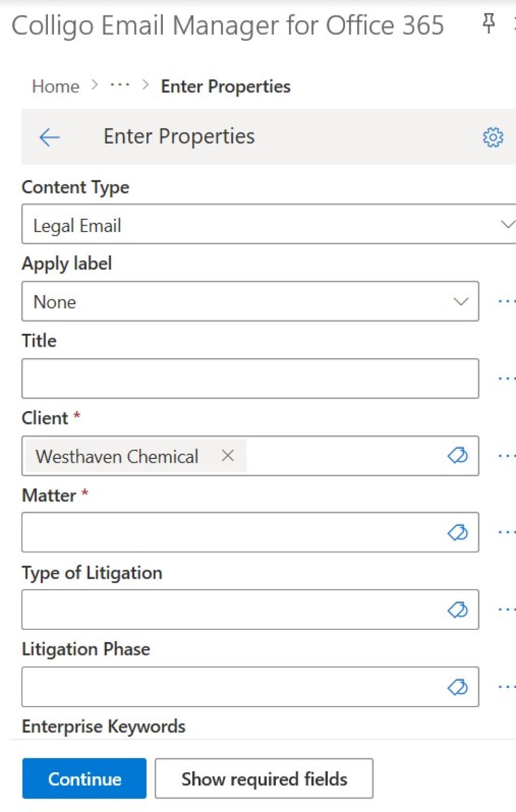This screenshot has width=516, height=812.
Task: Open the Apply label dropdown
Action: 250,301
